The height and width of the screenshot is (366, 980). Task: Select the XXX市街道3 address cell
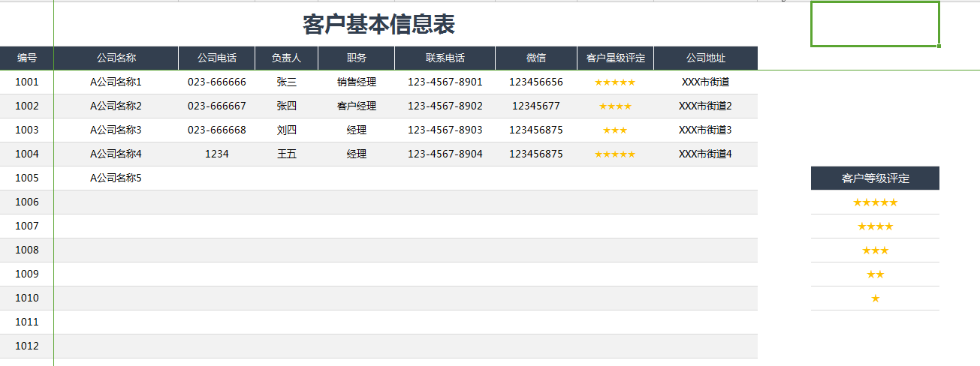pyautogui.click(x=706, y=130)
